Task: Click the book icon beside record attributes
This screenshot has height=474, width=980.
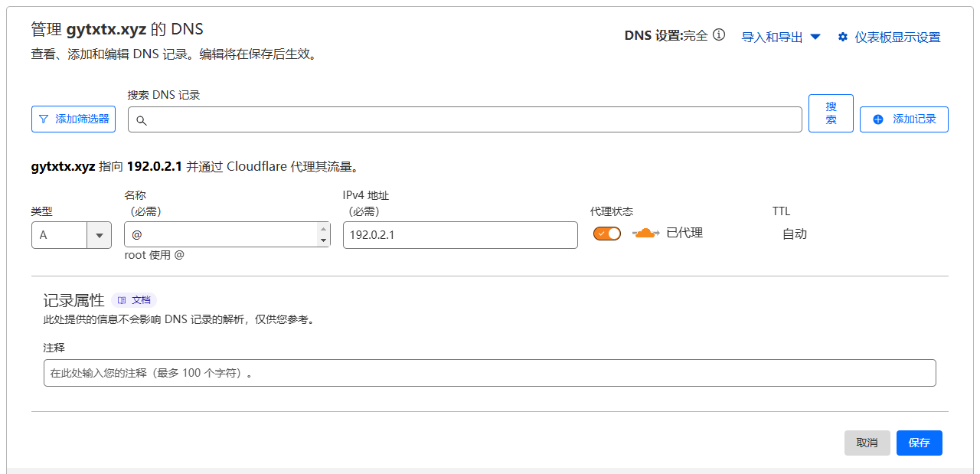Action: tap(122, 300)
